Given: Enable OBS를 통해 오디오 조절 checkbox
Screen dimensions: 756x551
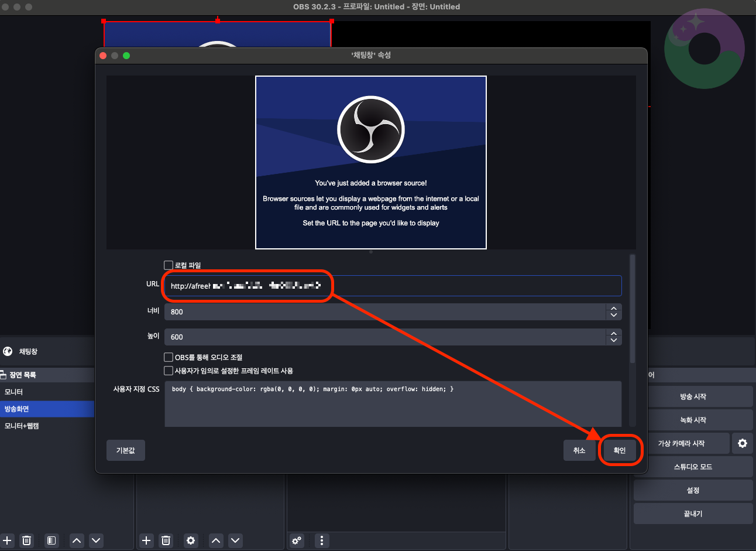Looking at the screenshot, I should 169,357.
